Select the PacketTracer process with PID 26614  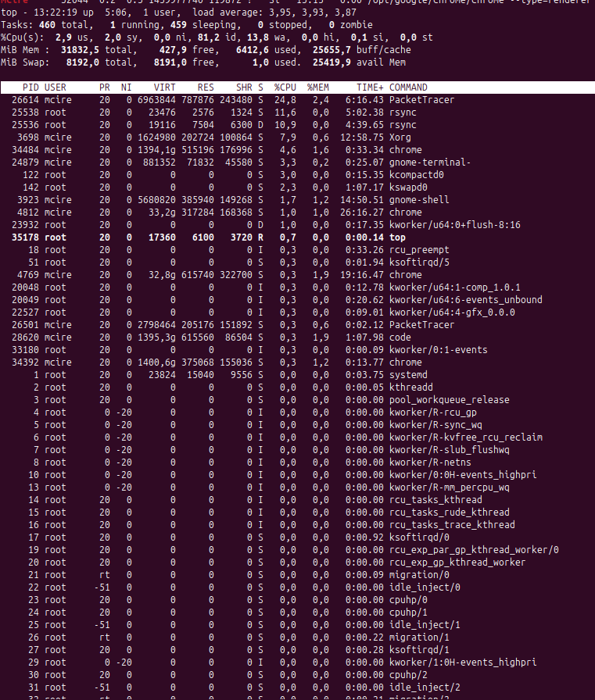[421, 100]
